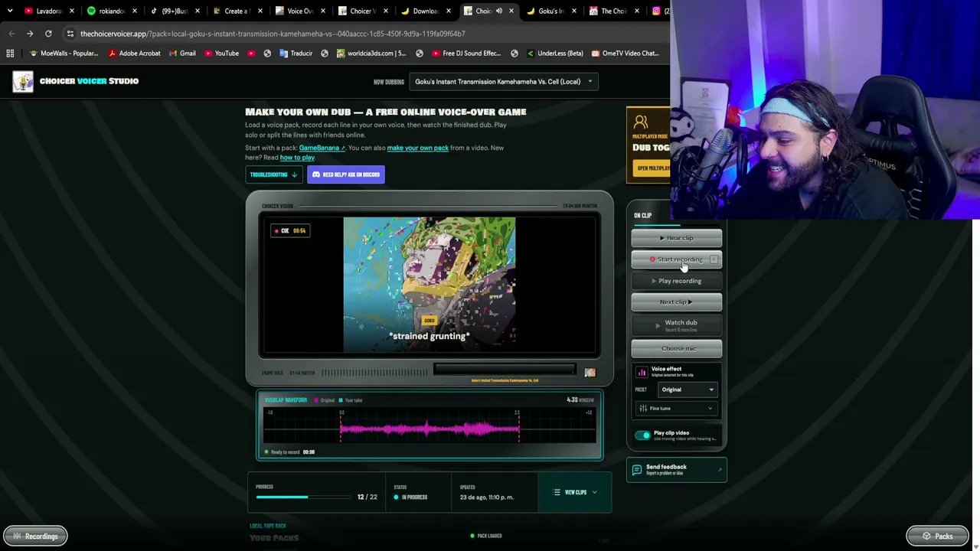980x551 pixels.
Task: Open the Packs button
Action: tap(938, 536)
